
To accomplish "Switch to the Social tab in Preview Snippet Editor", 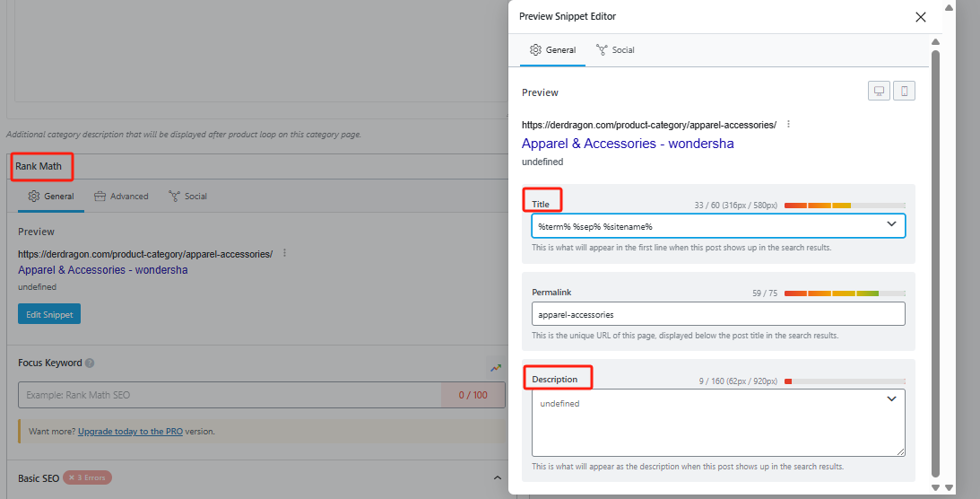I will (615, 50).
